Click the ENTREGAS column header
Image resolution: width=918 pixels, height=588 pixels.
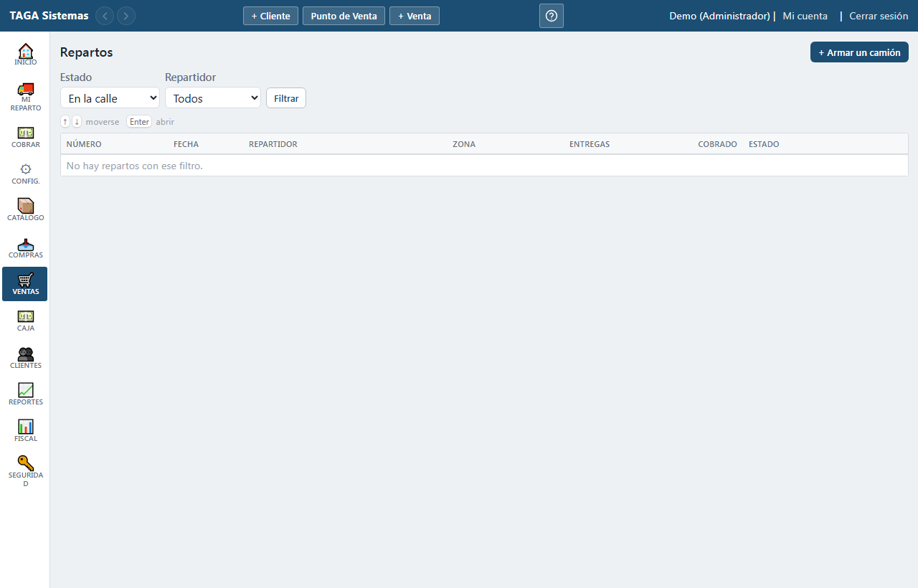pos(590,144)
